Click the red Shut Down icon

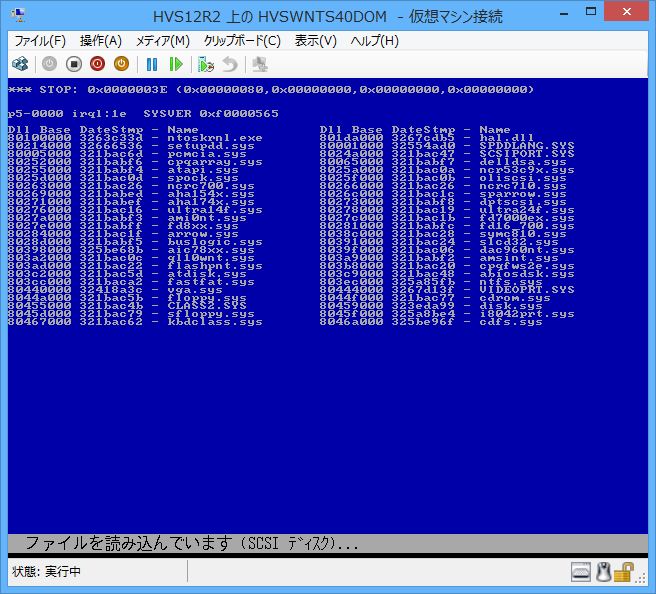97,64
